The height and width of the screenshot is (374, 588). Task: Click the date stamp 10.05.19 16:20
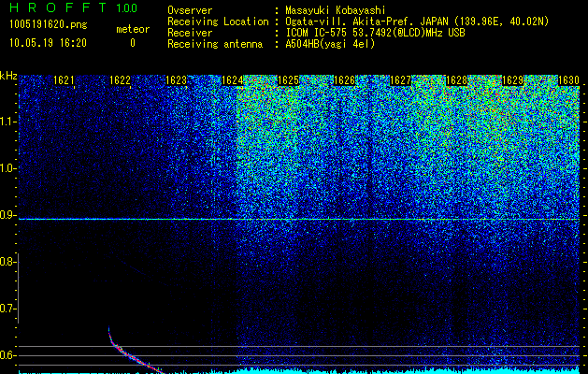[48, 43]
